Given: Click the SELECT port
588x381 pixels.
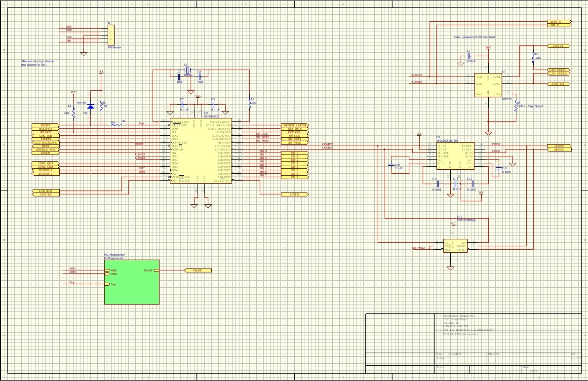Looking at the screenshot, I should 45,132.
